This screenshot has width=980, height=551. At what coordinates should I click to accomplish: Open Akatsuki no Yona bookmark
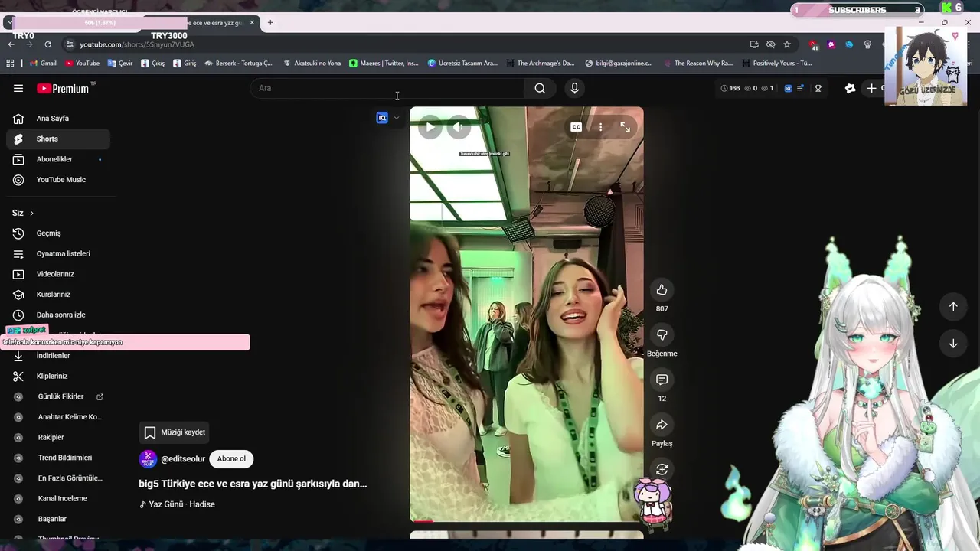(312, 64)
